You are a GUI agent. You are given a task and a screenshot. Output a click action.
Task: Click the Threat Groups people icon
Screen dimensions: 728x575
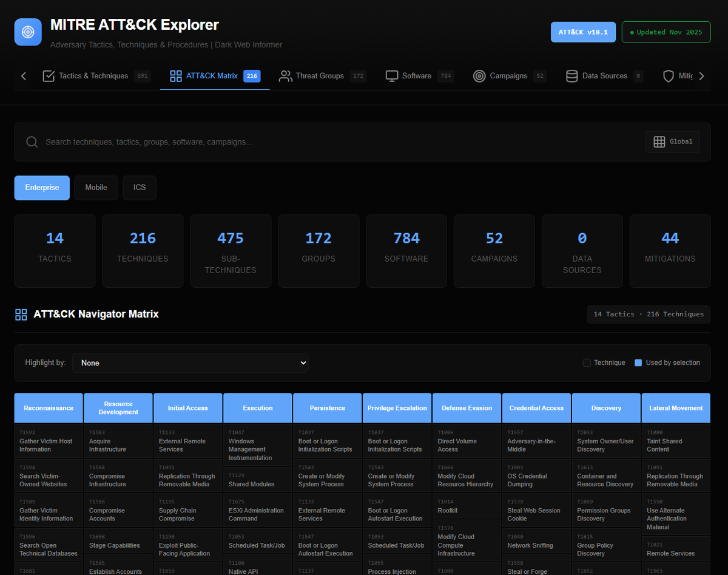pos(285,76)
